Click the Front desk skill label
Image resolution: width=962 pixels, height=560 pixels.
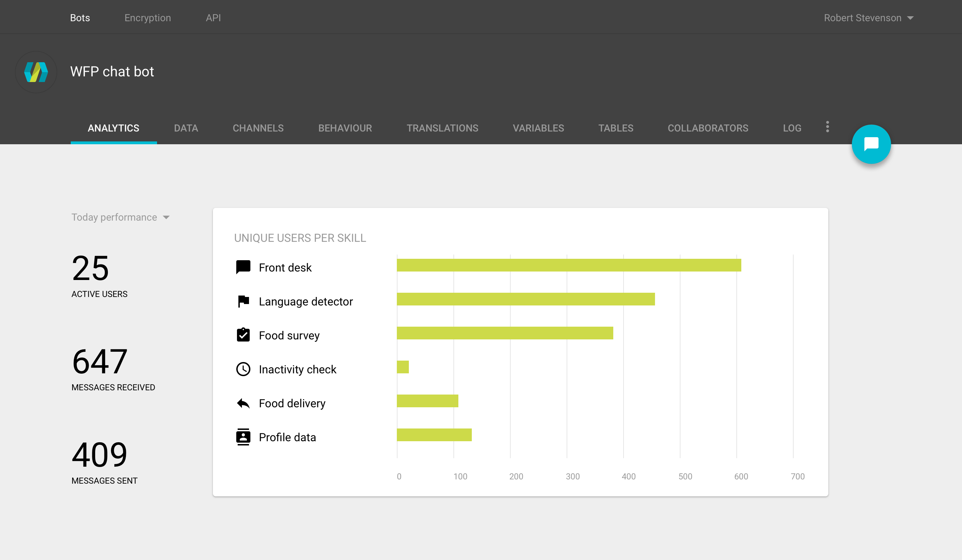pos(285,267)
